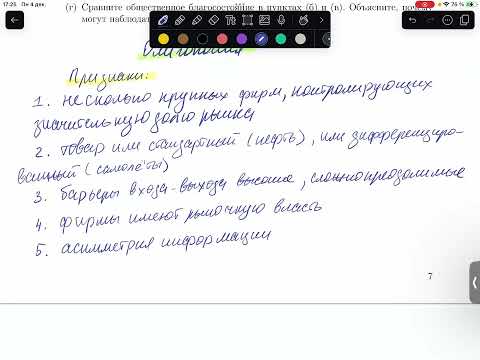The height and width of the screenshot is (360, 480).
Task: Undo the last stroke
Action: (412, 20)
